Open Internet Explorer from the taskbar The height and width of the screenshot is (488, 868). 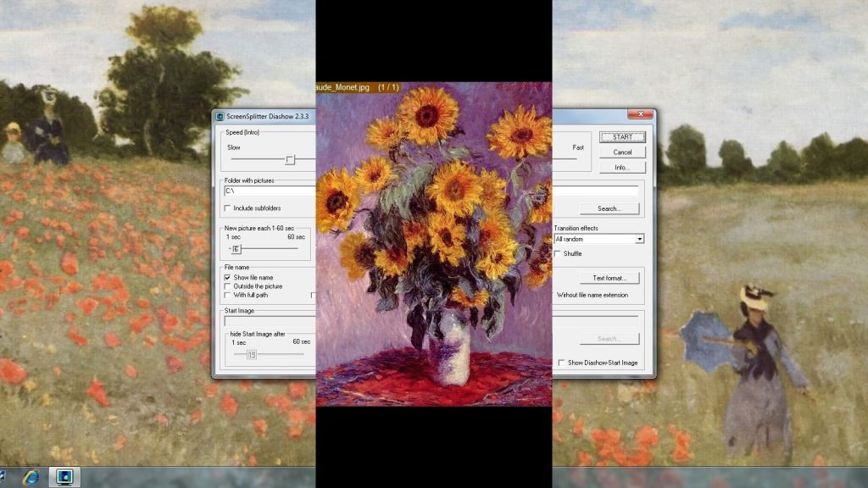point(31,477)
